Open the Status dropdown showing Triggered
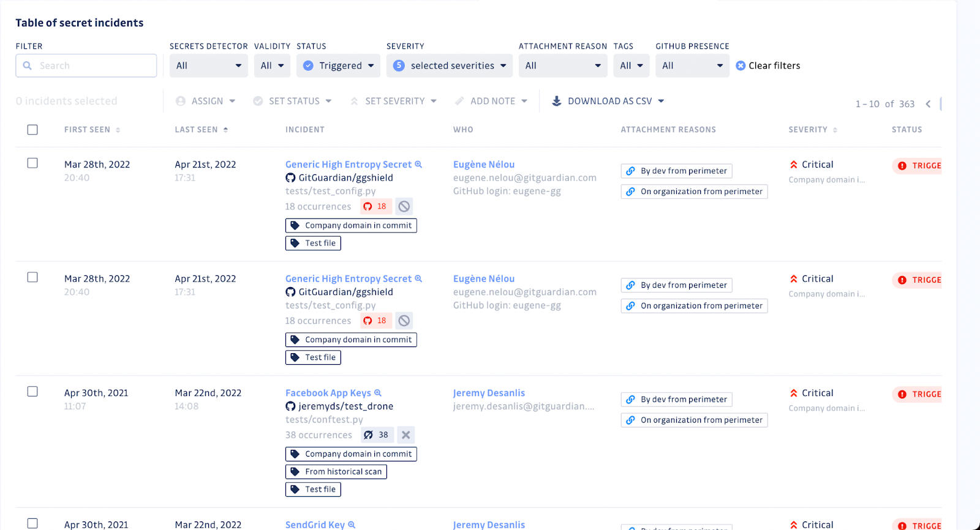 coord(338,65)
